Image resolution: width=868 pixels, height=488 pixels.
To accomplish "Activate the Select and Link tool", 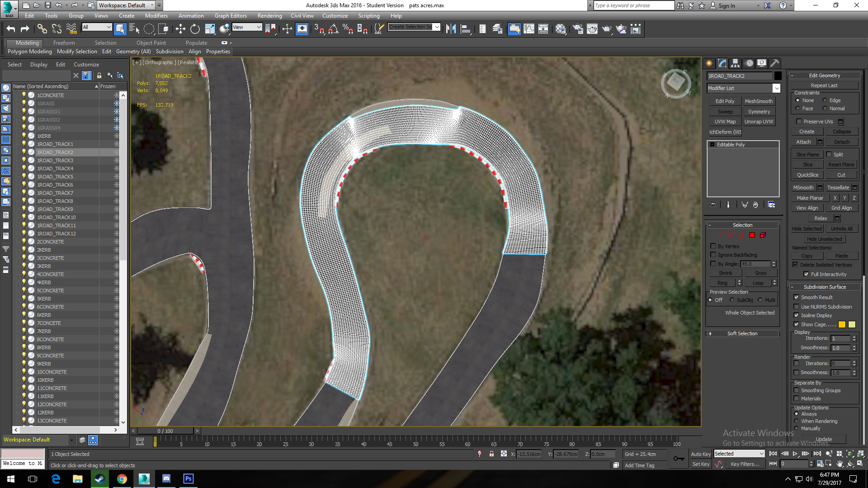I will pyautogui.click(x=42, y=29).
